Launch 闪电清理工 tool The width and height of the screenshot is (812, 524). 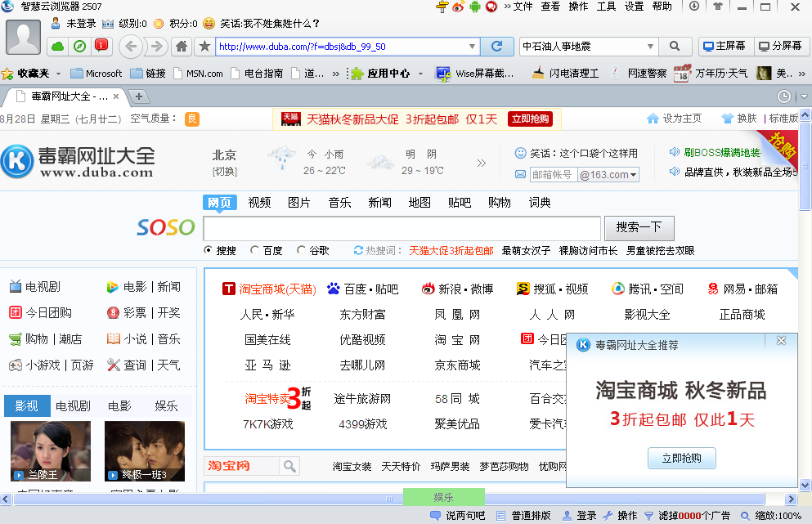pyautogui.click(x=566, y=74)
